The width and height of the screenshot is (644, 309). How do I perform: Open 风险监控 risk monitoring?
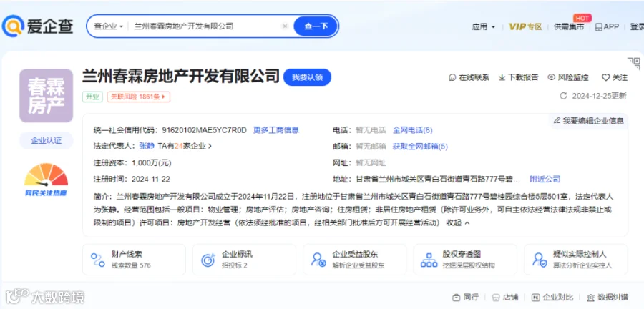(568, 77)
